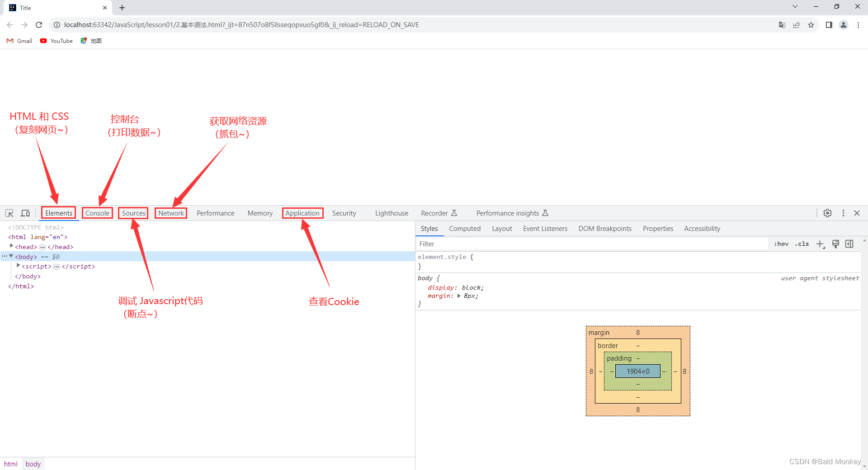Select body breadcrumb at bottom
The width and height of the screenshot is (868, 470).
pos(33,464)
